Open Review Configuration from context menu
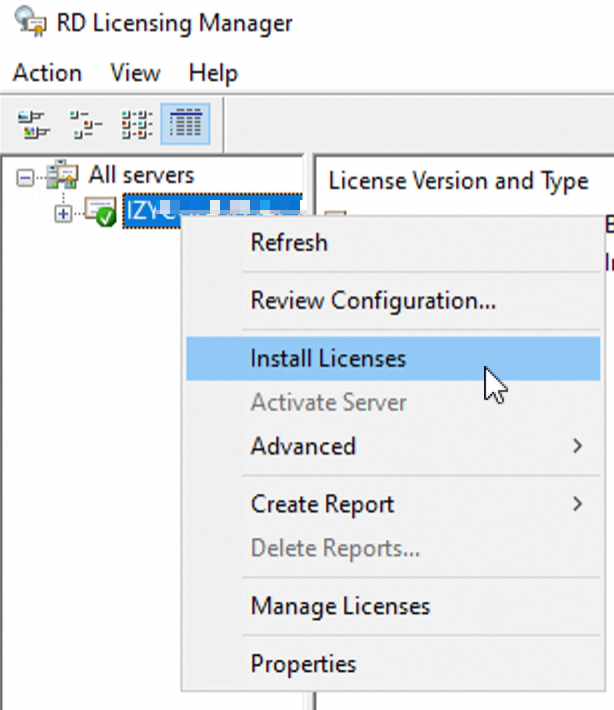Screen dimensions: 614x710 373,300
